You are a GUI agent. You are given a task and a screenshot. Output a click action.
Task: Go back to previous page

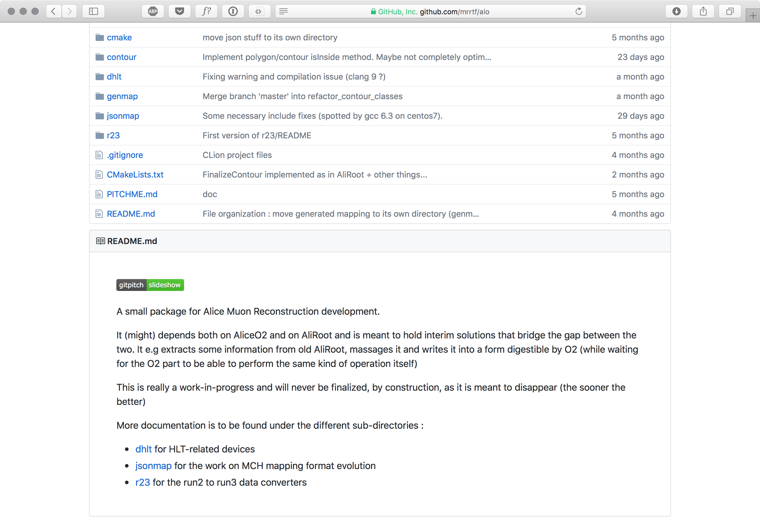coord(53,12)
